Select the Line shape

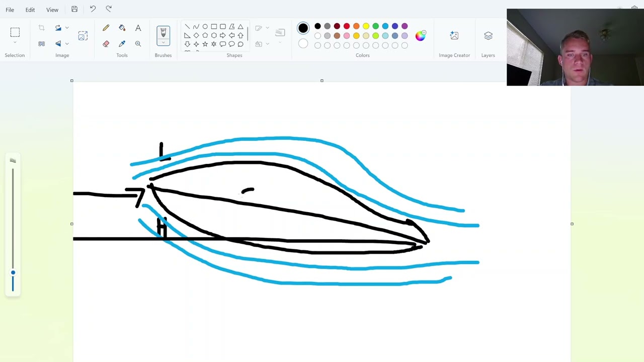(187, 27)
